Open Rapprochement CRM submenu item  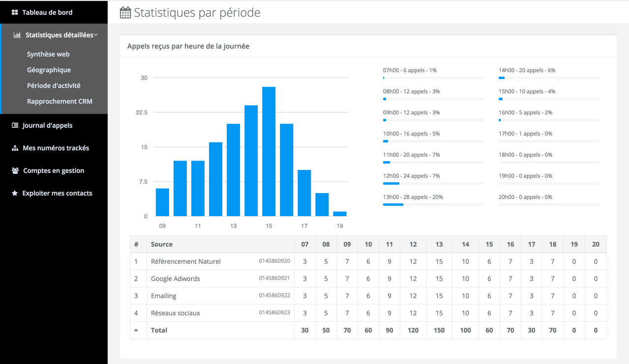point(60,101)
